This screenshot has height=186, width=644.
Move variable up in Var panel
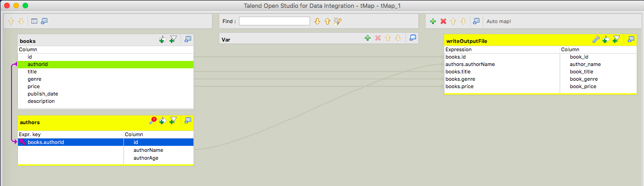pos(388,38)
